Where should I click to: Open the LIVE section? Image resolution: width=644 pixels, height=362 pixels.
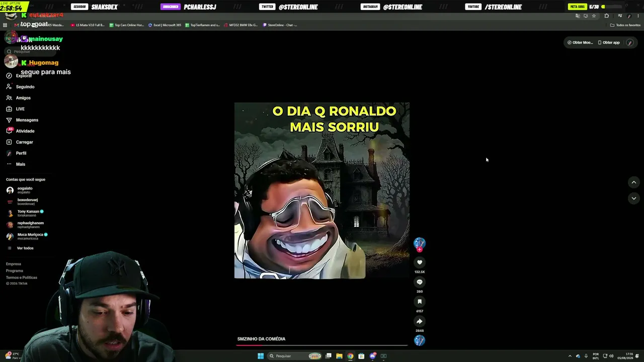(x=16, y=109)
